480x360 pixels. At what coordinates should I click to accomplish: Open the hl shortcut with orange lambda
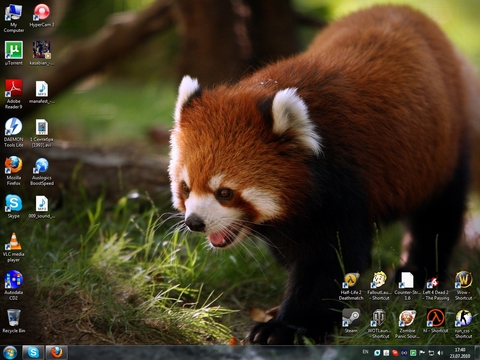click(436, 321)
